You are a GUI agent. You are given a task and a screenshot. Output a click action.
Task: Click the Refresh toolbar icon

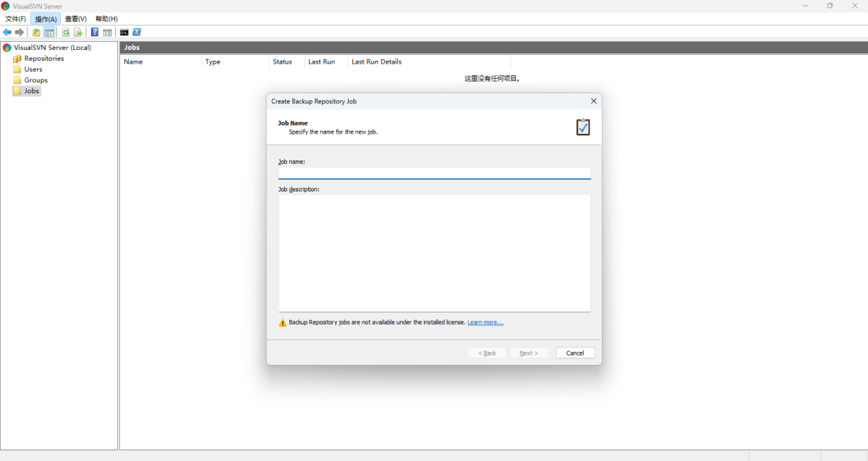click(x=66, y=33)
